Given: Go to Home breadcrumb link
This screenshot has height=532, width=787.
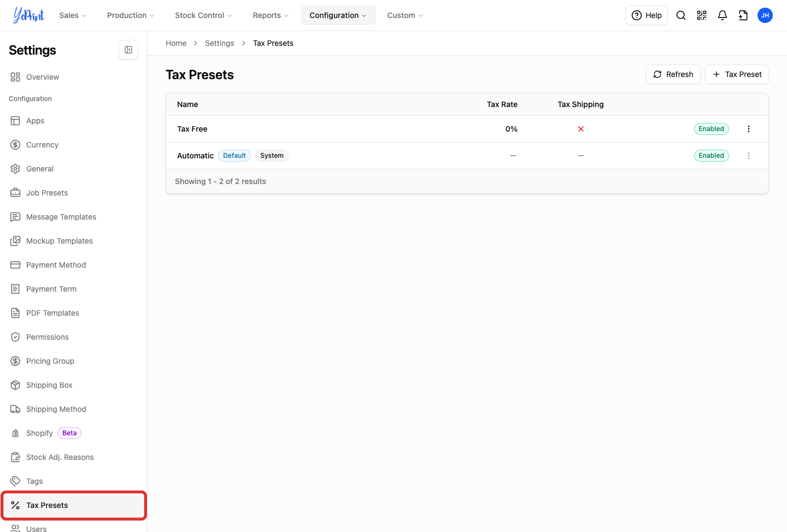Looking at the screenshot, I should point(176,43).
